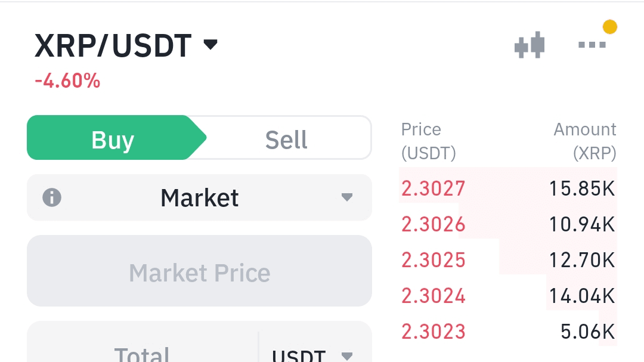Select the 2.3025 ask price

coord(434,260)
